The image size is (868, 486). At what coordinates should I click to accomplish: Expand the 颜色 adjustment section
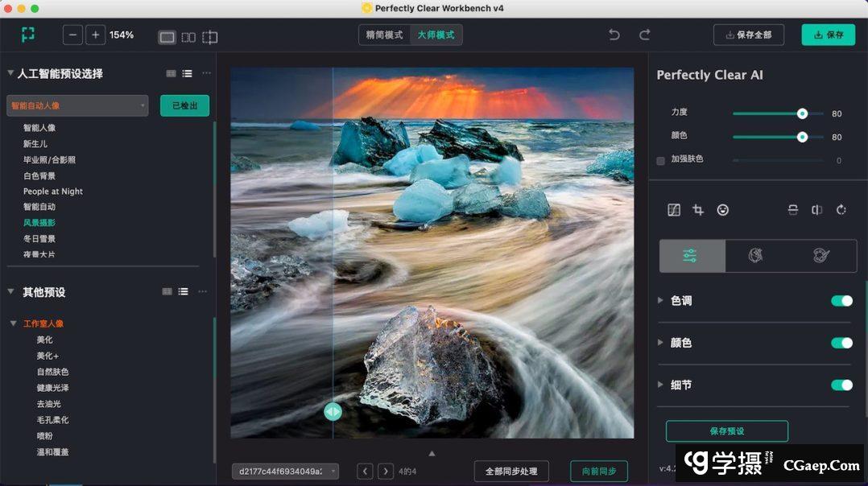(661, 343)
